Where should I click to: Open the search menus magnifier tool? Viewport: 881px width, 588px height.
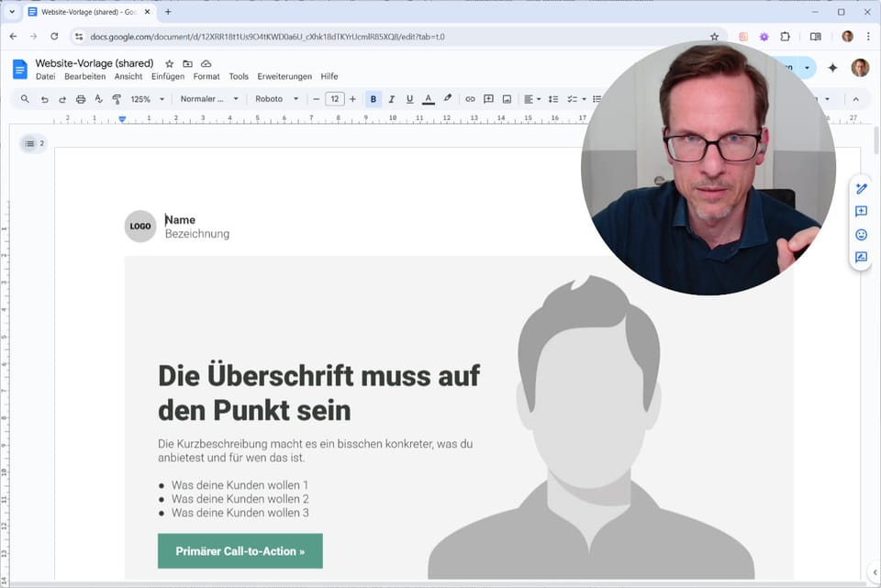[x=25, y=99]
